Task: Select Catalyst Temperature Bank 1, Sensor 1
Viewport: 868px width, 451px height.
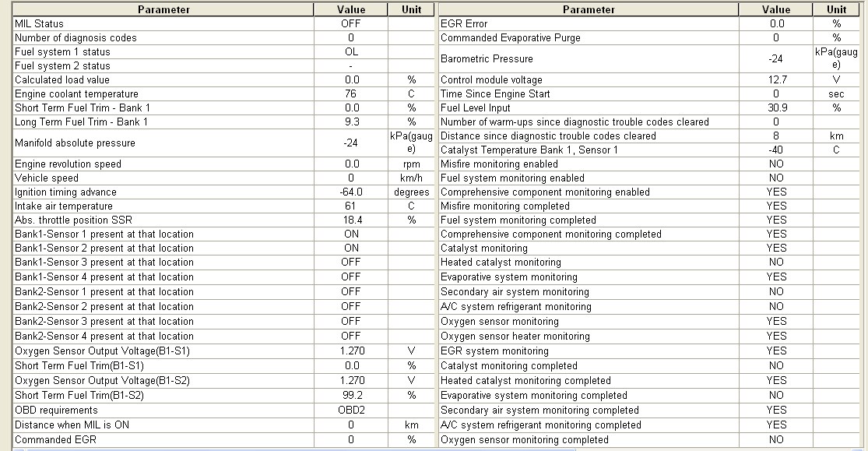Action: pos(529,150)
